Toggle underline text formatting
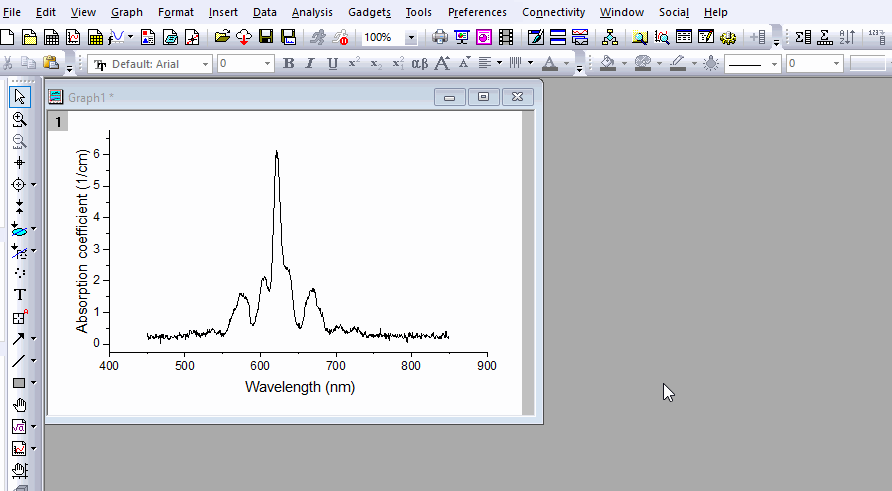Viewport: 892px width, 491px height. coord(332,63)
